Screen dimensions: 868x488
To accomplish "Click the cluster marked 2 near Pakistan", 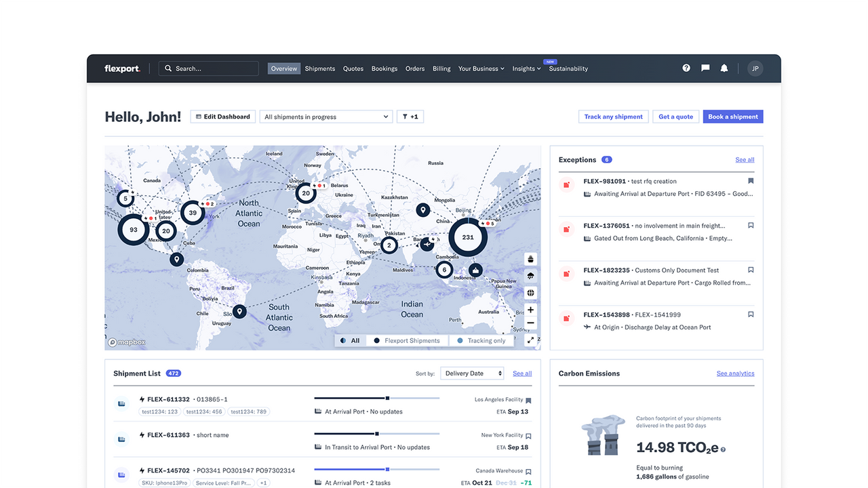I will point(389,245).
